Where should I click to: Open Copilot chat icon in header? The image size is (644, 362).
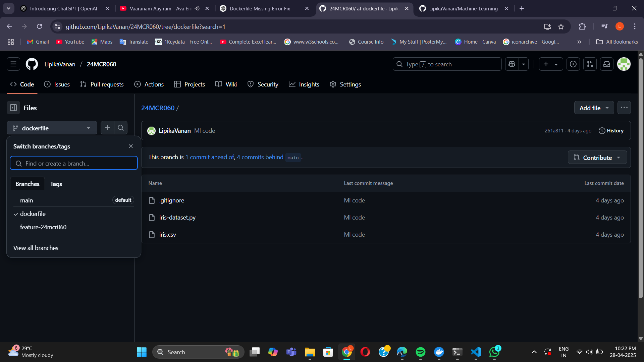(512, 64)
